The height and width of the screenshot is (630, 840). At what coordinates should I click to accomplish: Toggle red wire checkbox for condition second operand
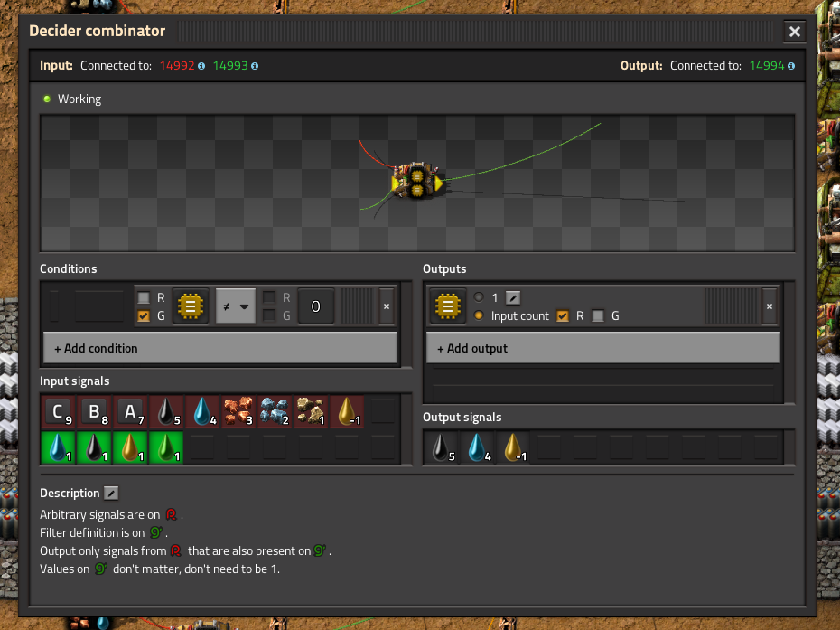(x=269, y=297)
